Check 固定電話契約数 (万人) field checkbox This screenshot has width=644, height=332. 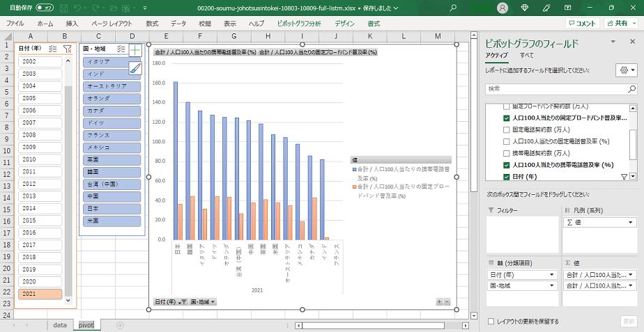507,129
